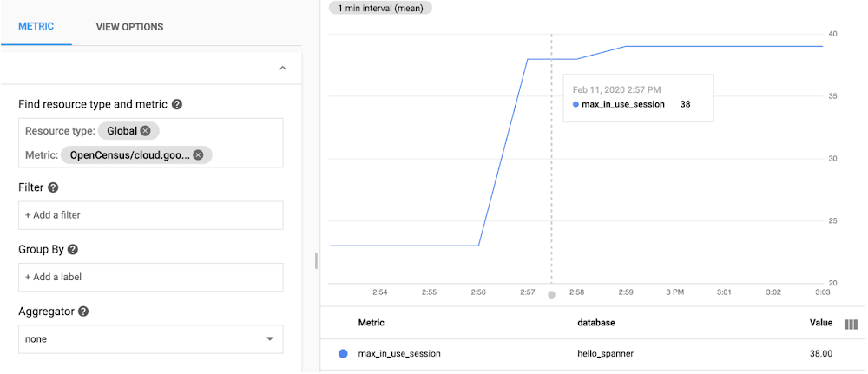Image resolution: width=868 pixels, height=374 pixels.
Task: Click the blue max_in_use_session legend dot
Action: (x=343, y=354)
